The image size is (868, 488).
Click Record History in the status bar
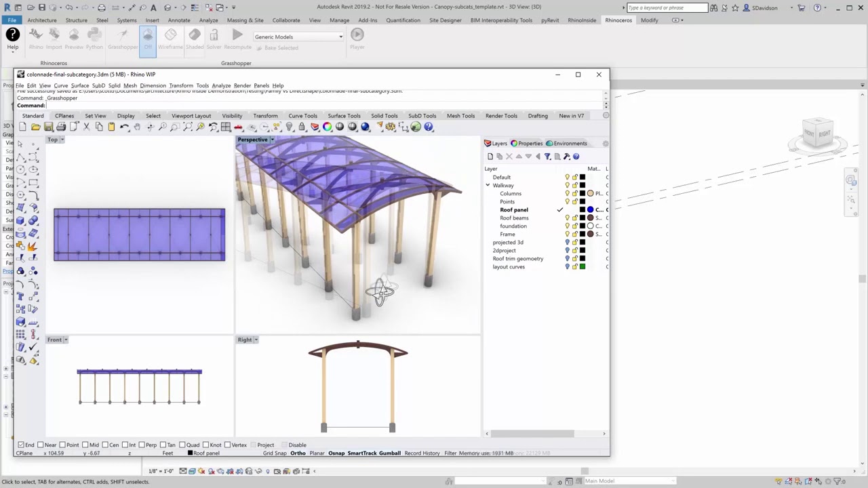click(x=422, y=453)
